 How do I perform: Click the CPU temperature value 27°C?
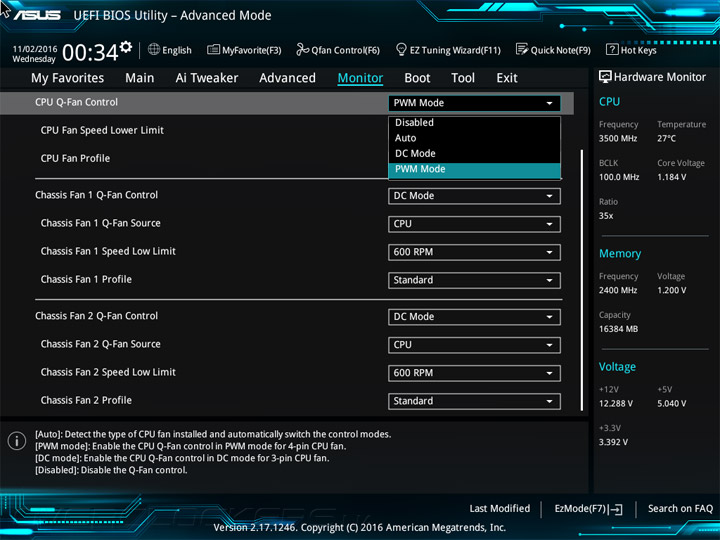click(666, 138)
